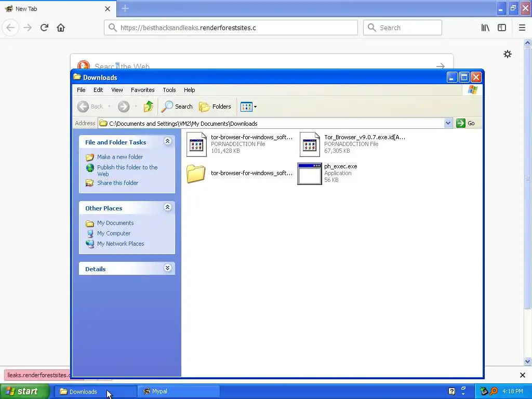
Task: Click the Downloads window title folder icon
Action: click(x=77, y=77)
